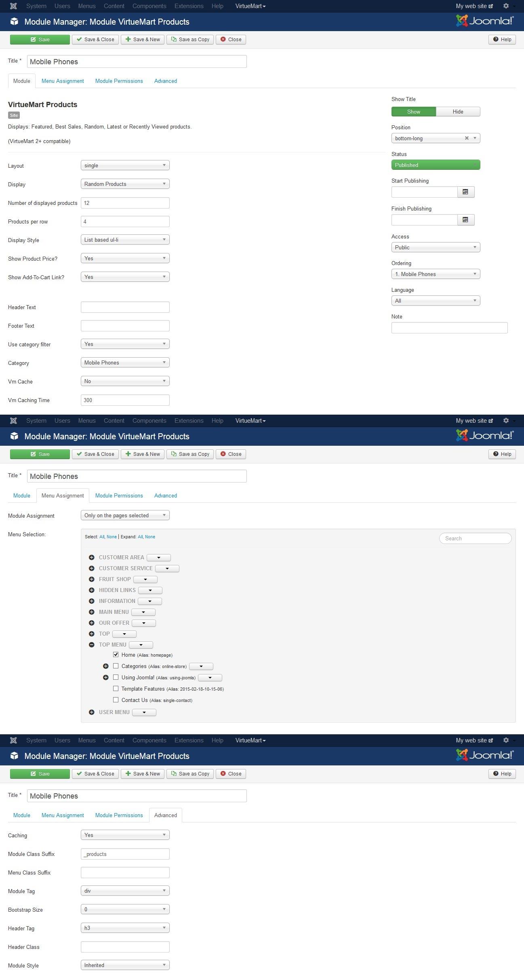Focus the Module Class Suffix field
524x980 pixels.
[x=125, y=854]
